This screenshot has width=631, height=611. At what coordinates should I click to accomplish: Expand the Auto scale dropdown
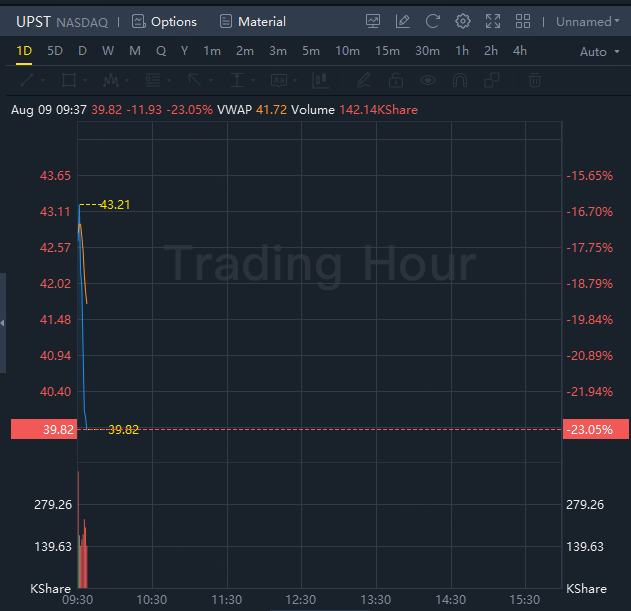coord(598,51)
